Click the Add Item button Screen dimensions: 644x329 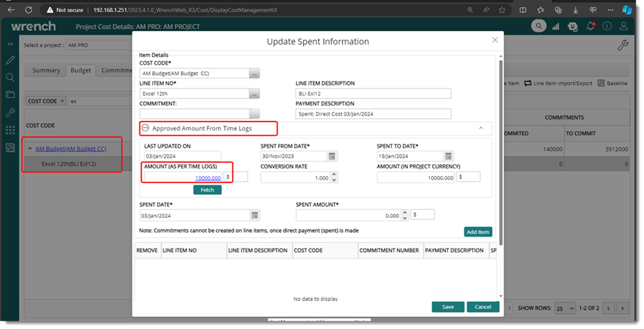478,232
